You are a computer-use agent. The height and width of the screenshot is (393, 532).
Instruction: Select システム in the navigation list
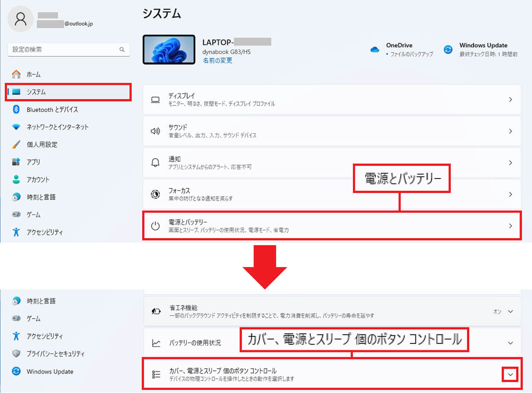click(x=68, y=92)
